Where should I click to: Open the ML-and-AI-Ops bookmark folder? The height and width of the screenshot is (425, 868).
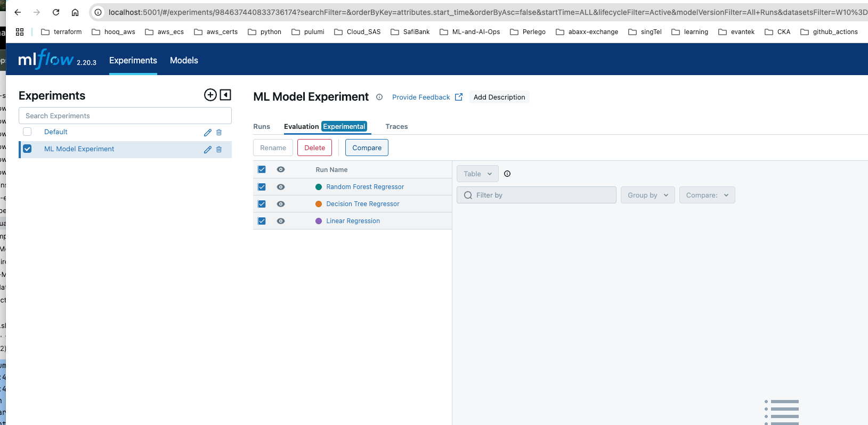[x=470, y=32]
